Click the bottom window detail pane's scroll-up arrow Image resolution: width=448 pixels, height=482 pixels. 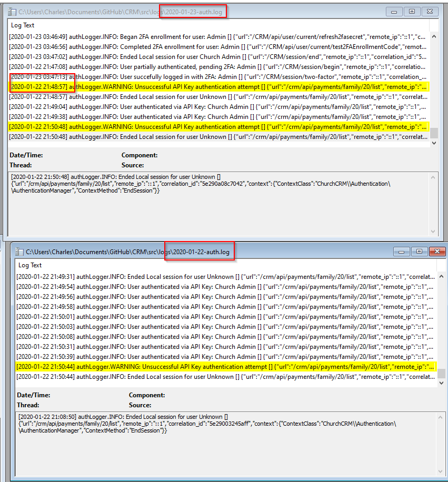440,417
